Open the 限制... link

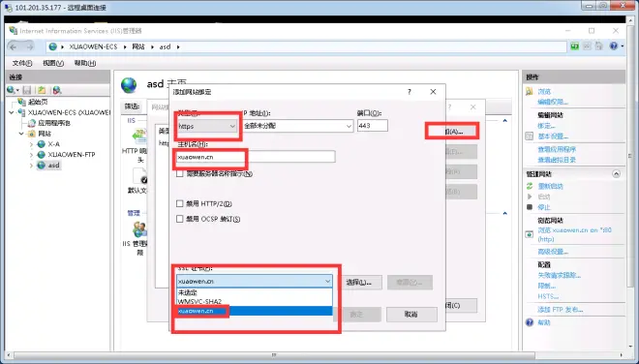click(x=546, y=286)
